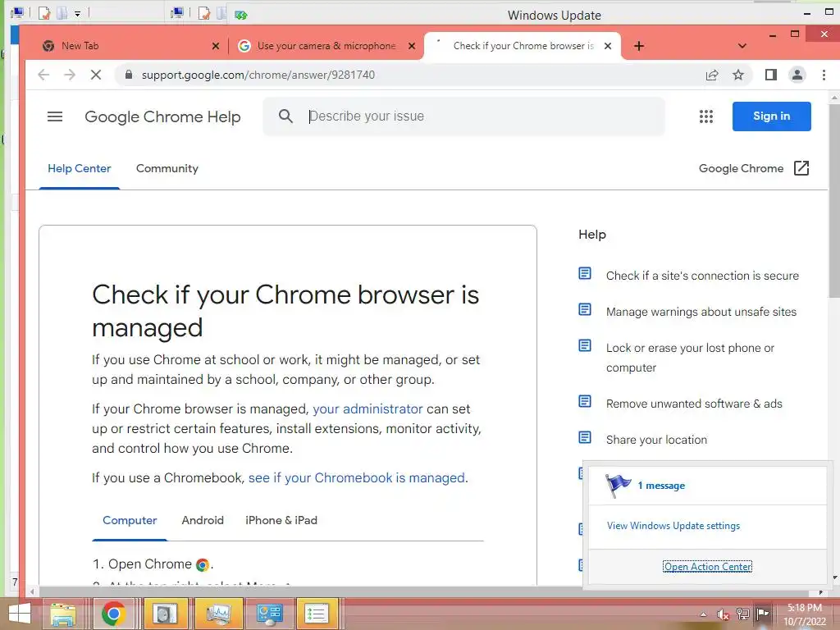840x630 pixels.
Task: Click the muted volume tray icon
Action: tap(724, 615)
